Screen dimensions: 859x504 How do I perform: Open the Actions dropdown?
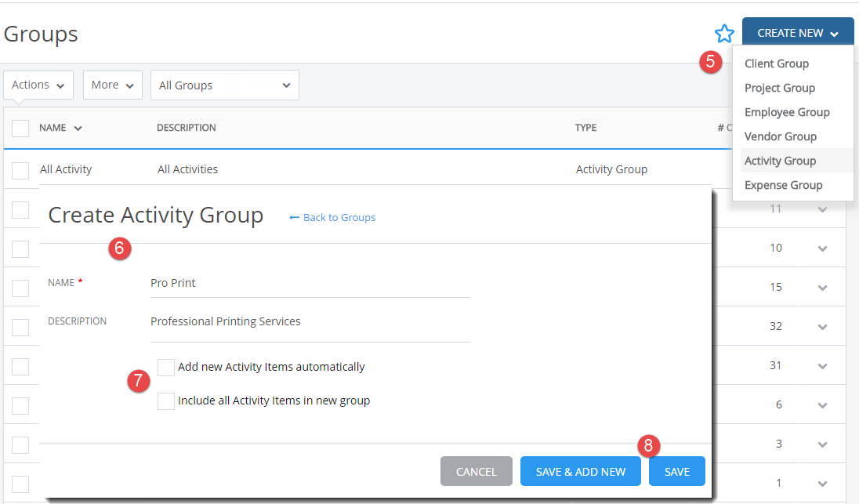coord(38,85)
